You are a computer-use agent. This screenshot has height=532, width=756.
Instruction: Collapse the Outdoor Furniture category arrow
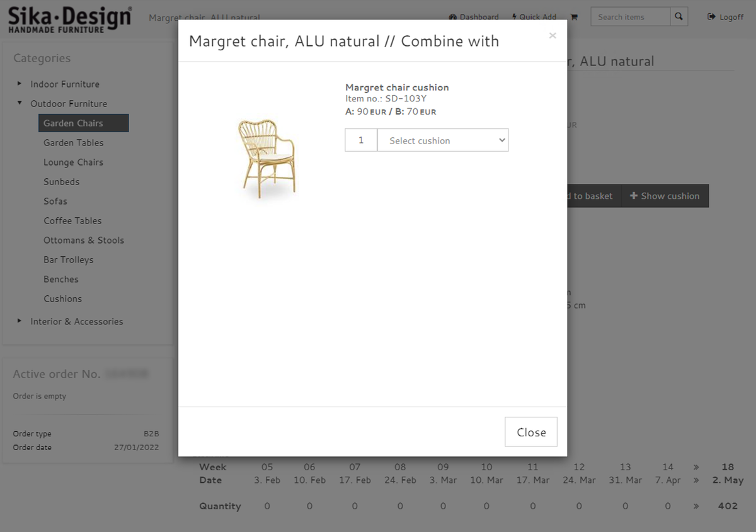point(20,103)
